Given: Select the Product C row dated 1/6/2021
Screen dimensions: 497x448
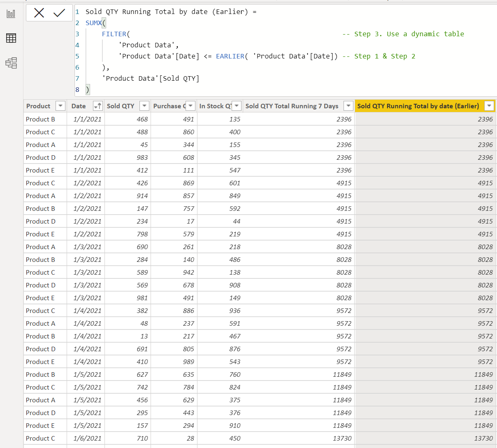Looking at the screenshot, I should tap(260, 439).
